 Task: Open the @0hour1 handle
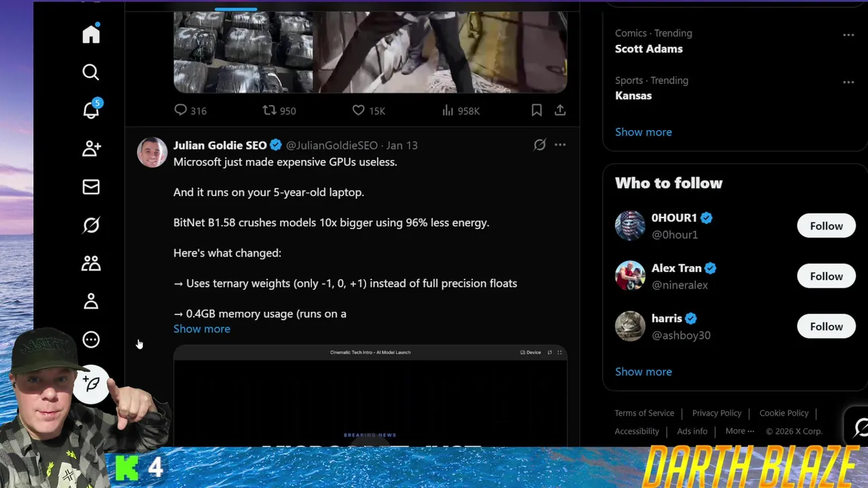coord(675,235)
